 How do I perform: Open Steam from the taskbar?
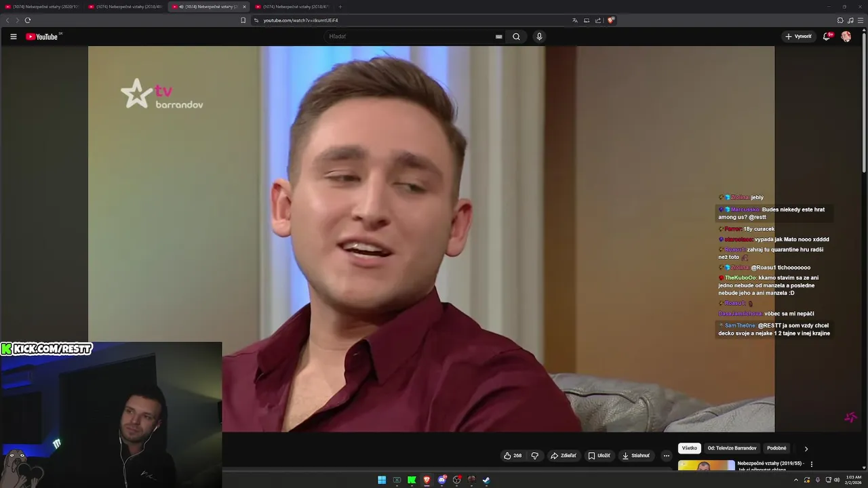pos(486,480)
